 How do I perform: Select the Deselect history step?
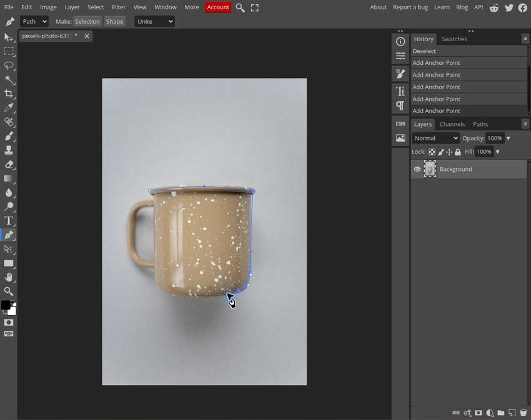pyautogui.click(x=469, y=51)
